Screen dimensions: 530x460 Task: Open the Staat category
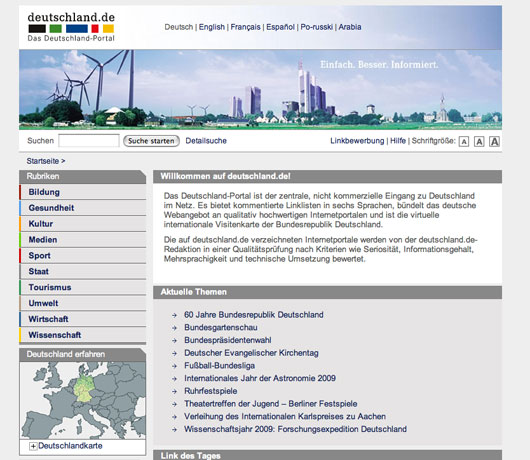coord(83,271)
